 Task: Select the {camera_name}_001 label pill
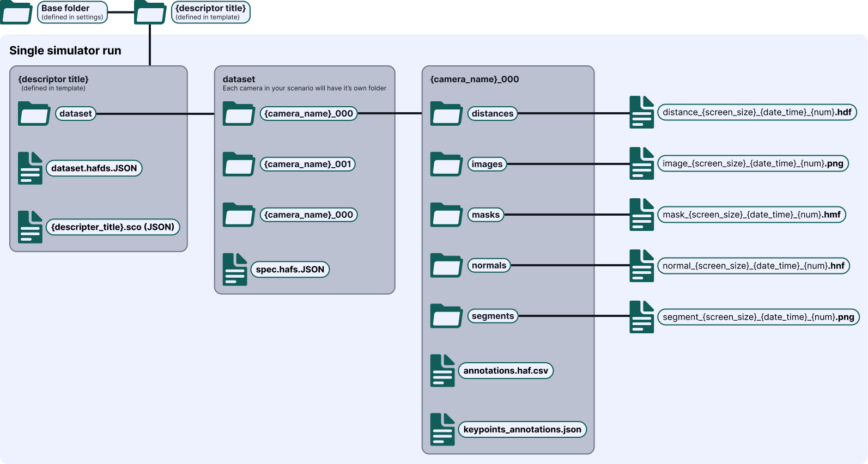click(308, 164)
